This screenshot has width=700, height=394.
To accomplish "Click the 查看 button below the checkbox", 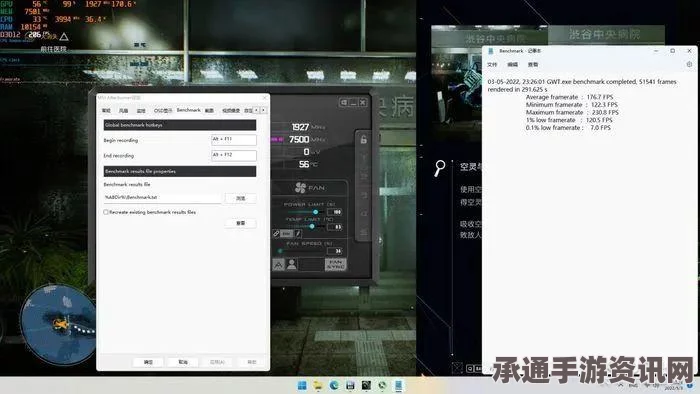I will [x=241, y=223].
